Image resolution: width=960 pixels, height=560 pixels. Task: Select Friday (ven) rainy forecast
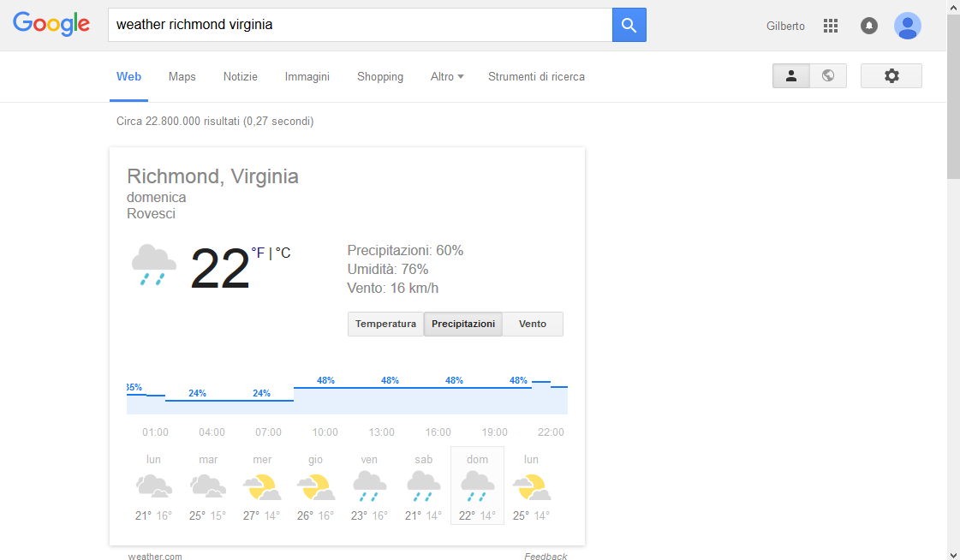click(x=369, y=486)
